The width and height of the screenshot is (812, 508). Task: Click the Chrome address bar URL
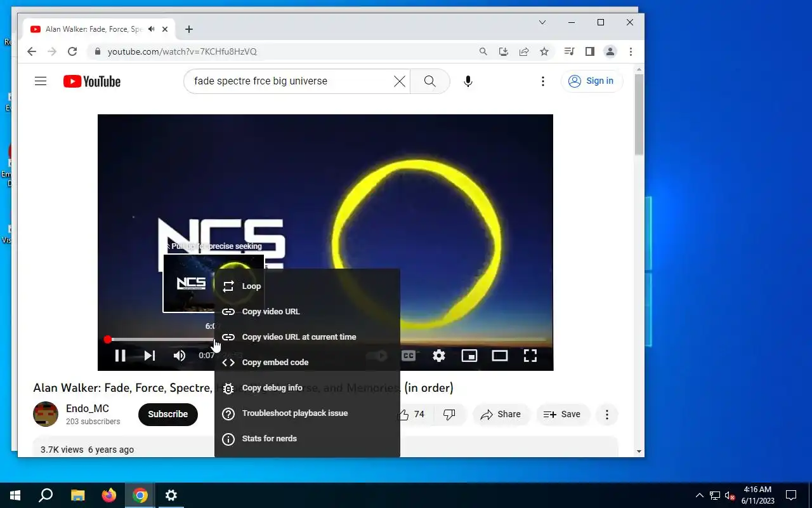(x=182, y=51)
